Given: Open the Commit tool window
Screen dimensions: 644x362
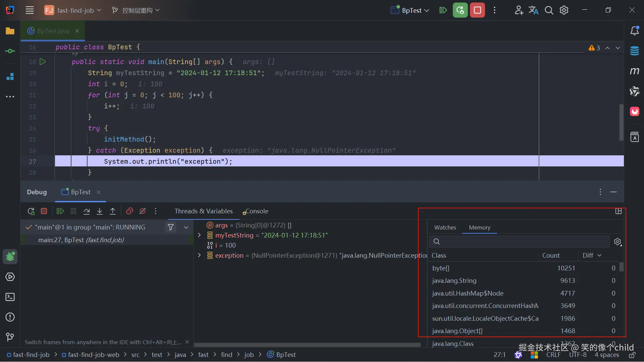Looking at the screenshot, I should pyautogui.click(x=10, y=51).
